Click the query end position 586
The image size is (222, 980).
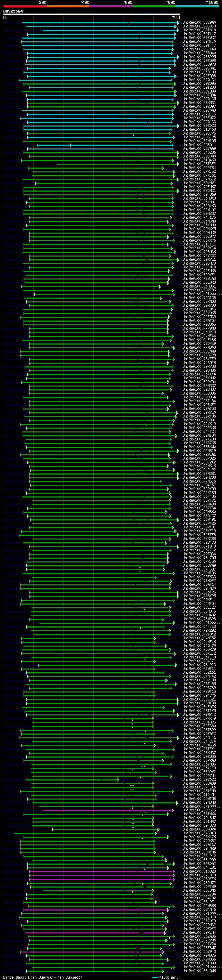tap(175, 17)
